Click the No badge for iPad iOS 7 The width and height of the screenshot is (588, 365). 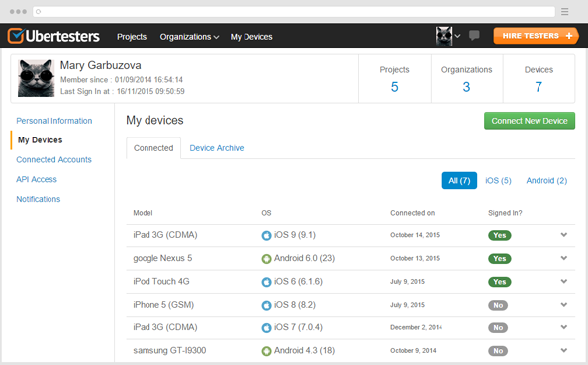click(x=498, y=328)
